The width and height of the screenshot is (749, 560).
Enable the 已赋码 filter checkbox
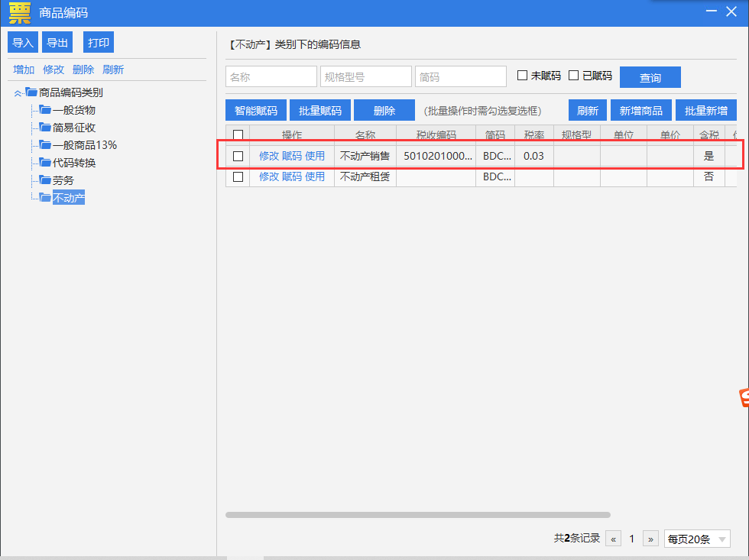click(574, 76)
